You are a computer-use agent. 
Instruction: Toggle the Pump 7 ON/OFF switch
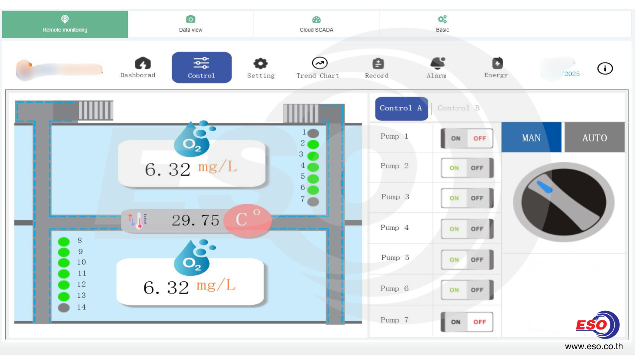(x=467, y=322)
